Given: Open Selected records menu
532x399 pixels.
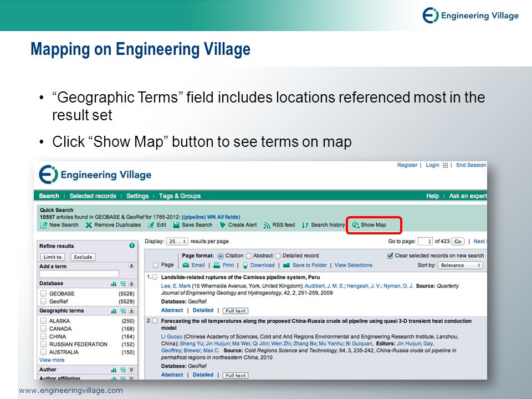Looking at the screenshot, I should [x=93, y=196].
